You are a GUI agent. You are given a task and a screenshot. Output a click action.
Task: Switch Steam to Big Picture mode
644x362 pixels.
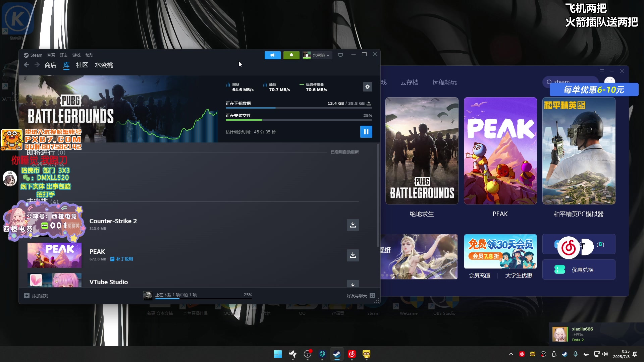340,55
